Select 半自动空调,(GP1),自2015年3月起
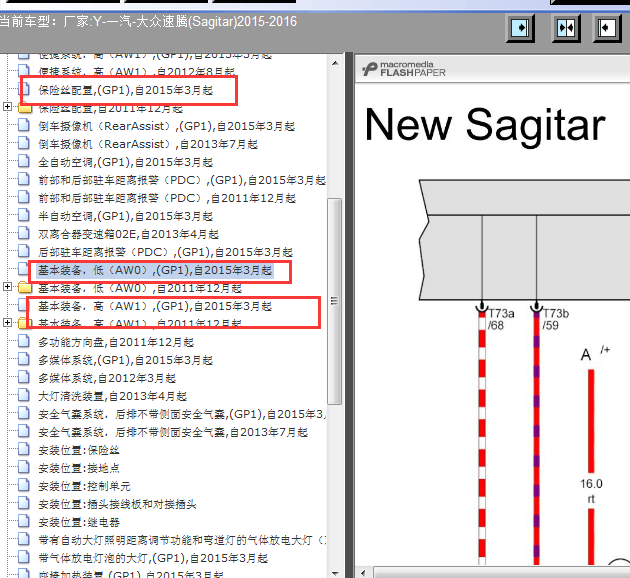This screenshot has height=578, width=630. pos(125,216)
